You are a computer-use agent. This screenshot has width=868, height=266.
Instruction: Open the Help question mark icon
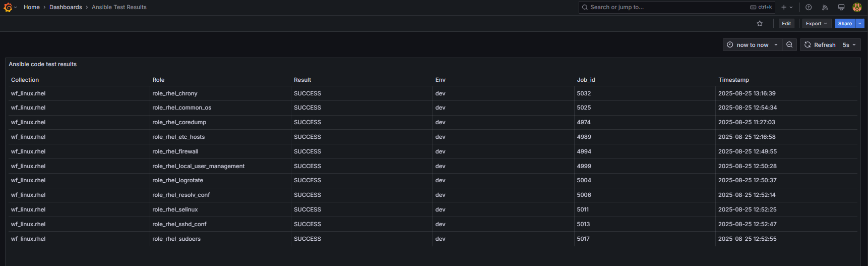pyautogui.click(x=809, y=7)
